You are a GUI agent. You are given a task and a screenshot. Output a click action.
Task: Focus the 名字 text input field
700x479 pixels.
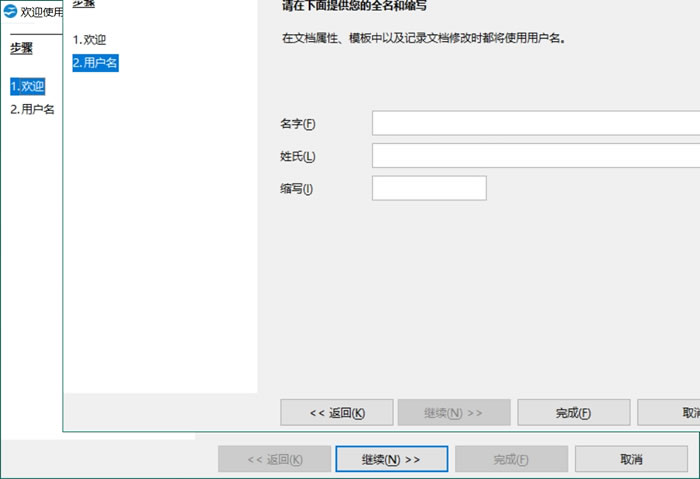coord(535,123)
